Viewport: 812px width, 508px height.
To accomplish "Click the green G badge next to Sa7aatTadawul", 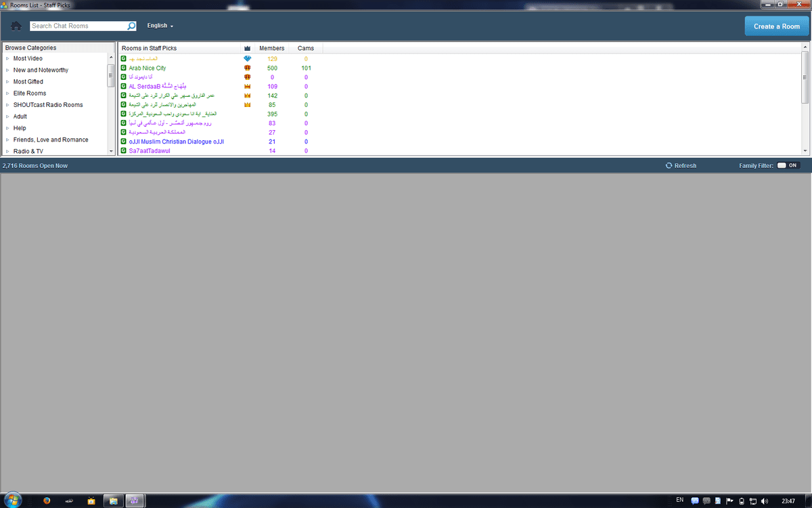I will pos(123,150).
